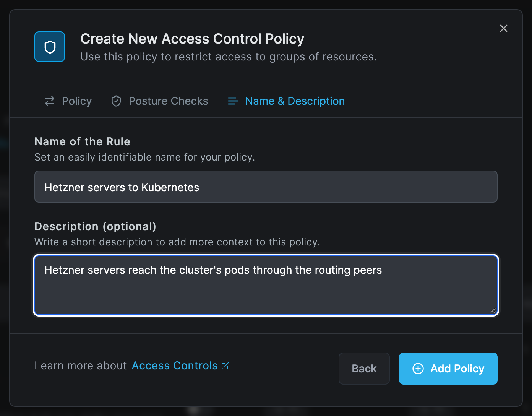Screen dimensions: 532x416
Task: Select the Name & Description tab
Action: point(286,101)
